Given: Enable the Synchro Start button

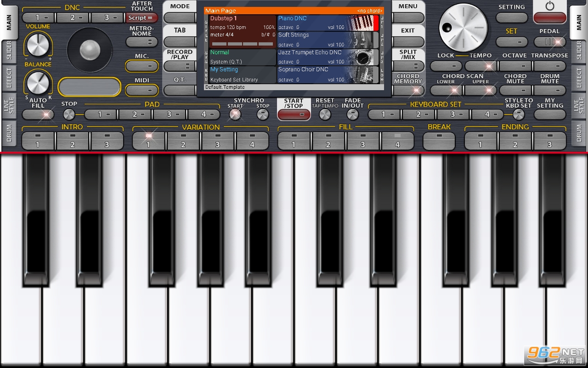Looking at the screenshot, I should coord(235,114).
